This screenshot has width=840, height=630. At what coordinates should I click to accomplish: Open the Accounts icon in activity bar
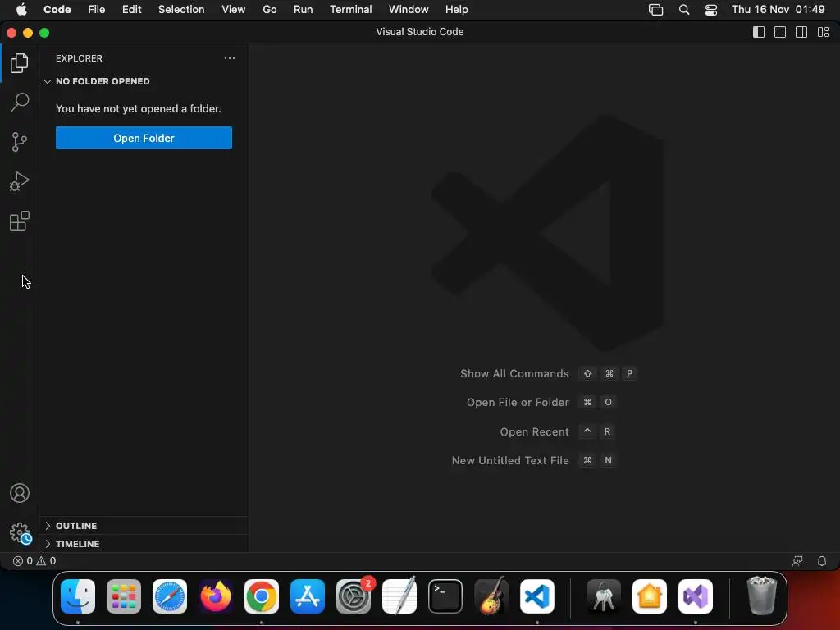point(20,493)
